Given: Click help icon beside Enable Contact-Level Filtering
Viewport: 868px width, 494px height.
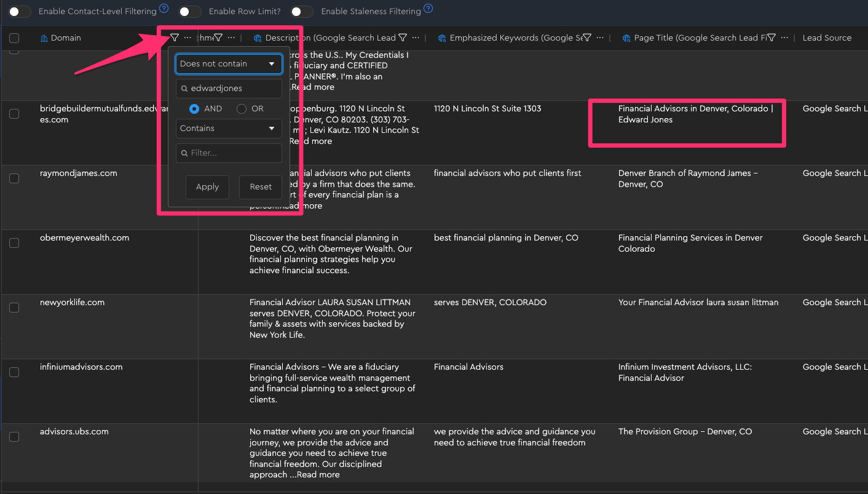Looking at the screenshot, I should [x=164, y=9].
